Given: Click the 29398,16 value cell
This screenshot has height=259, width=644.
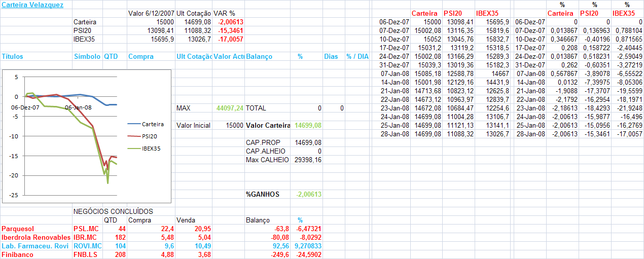Looking at the screenshot, I should pos(308,160).
